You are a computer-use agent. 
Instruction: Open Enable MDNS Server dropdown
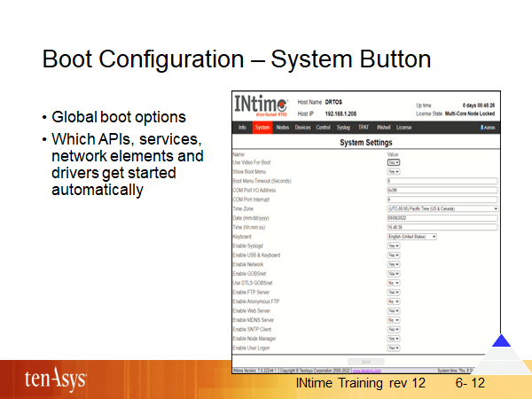coord(394,320)
